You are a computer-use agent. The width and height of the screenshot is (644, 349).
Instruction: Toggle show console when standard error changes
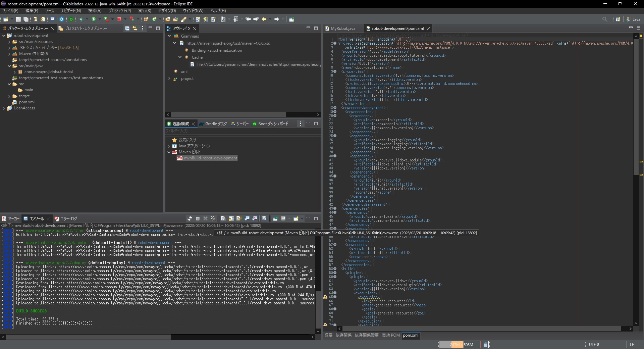[x=255, y=218]
